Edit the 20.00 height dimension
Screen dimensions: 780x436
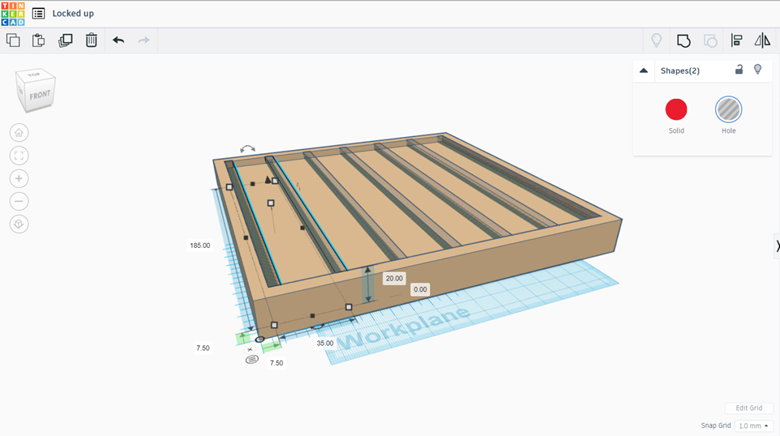(x=394, y=278)
